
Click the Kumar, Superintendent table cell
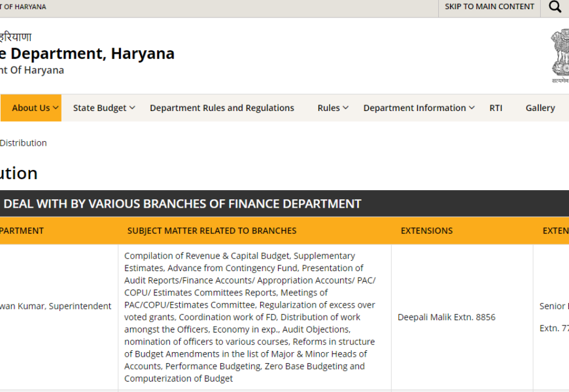56,306
